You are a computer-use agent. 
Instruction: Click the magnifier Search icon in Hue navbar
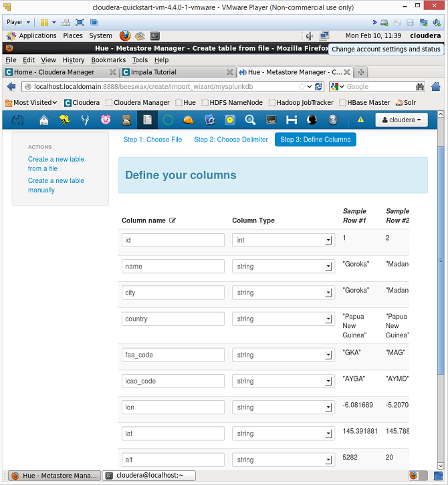250,120
